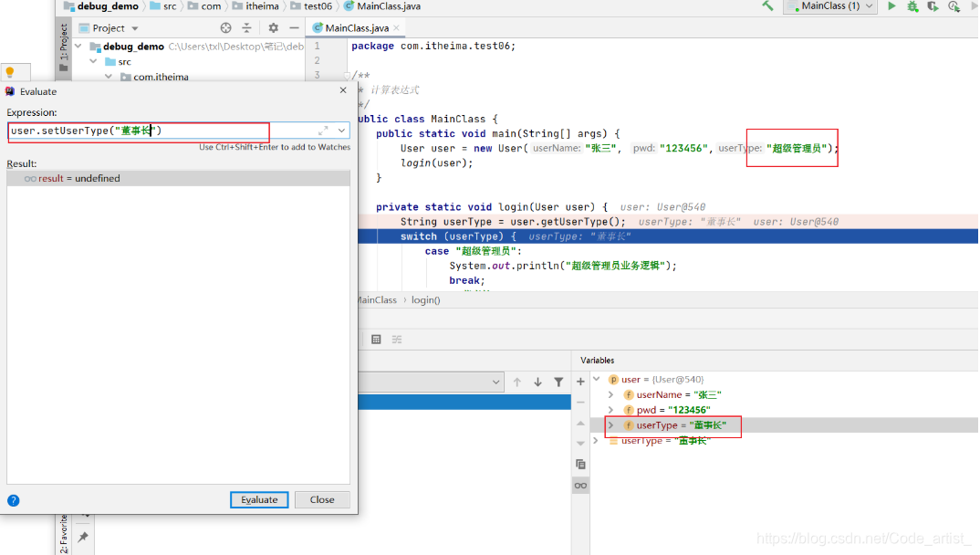Collapse the user = {User@540} variable node
This screenshot has width=980, height=555.
[x=596, y=379]
